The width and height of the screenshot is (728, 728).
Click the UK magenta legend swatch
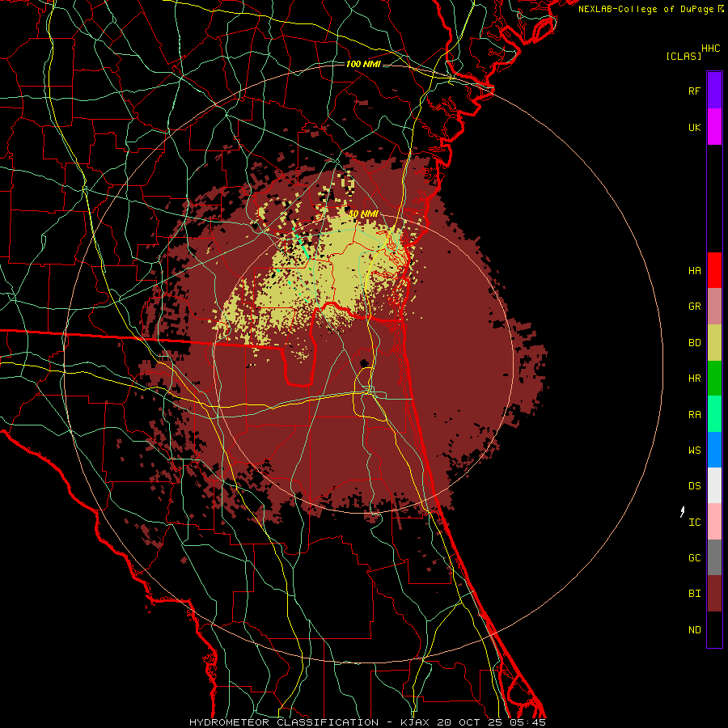tap(714, 127)
